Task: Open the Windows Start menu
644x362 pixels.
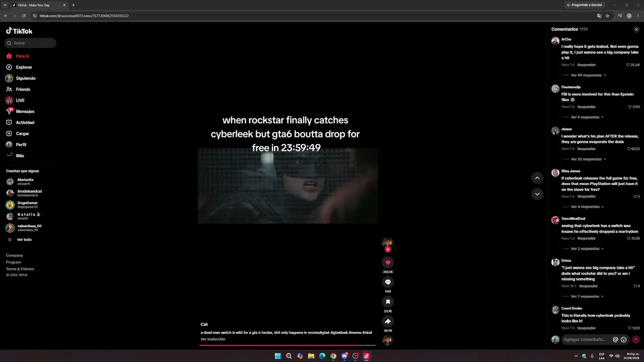Action: [x=278, y=356]
